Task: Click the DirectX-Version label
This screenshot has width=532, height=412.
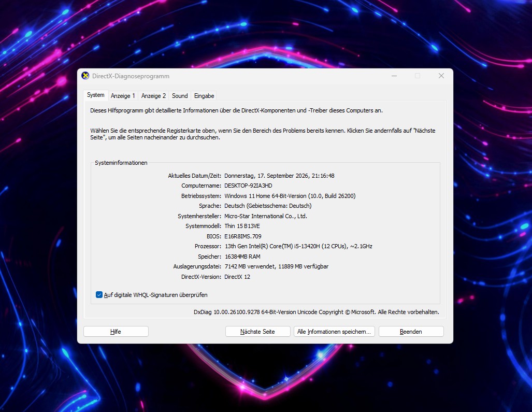Action: pyautogui.click(x=201, y=277)
